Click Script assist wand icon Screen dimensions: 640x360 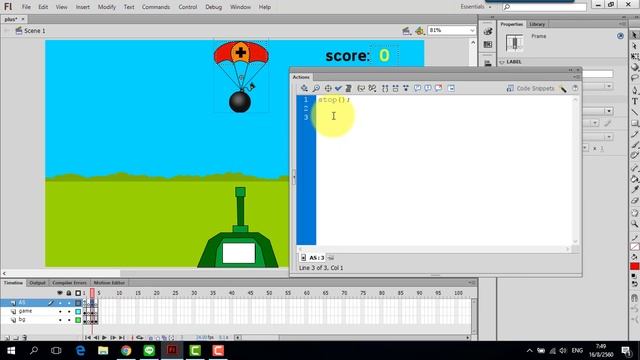point(563,89)
